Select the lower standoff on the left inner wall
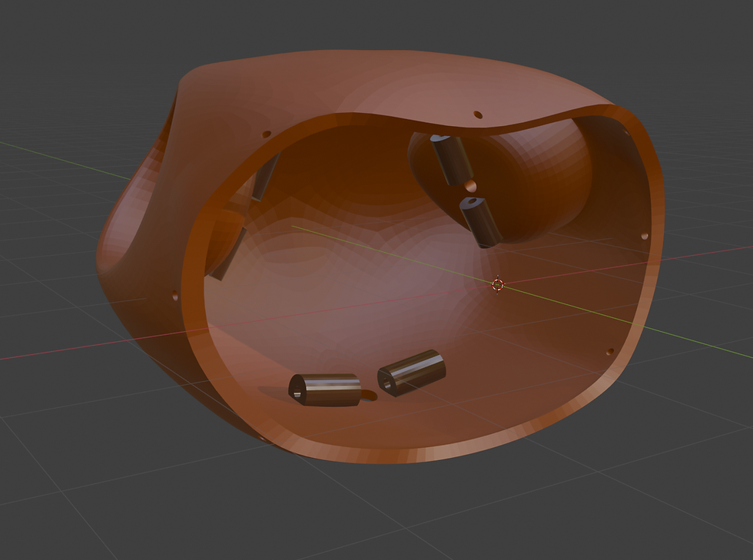 [x=227, y=254]
